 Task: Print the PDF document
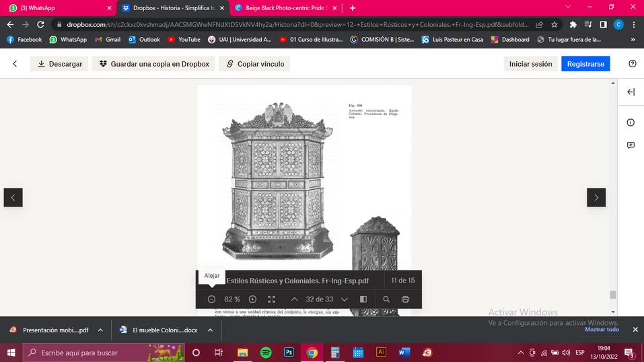[x=405, y=299]
